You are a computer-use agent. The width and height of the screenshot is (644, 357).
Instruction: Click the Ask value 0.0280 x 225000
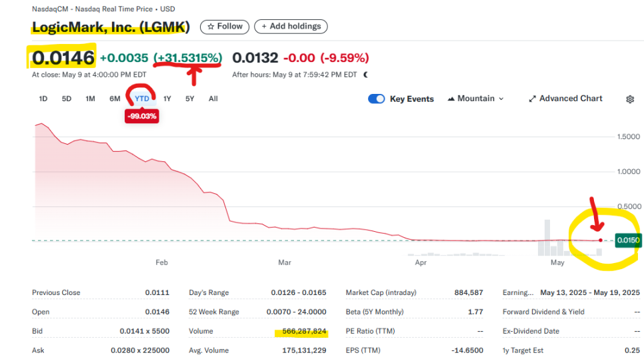pyautogui.click(x=140, y=350)
